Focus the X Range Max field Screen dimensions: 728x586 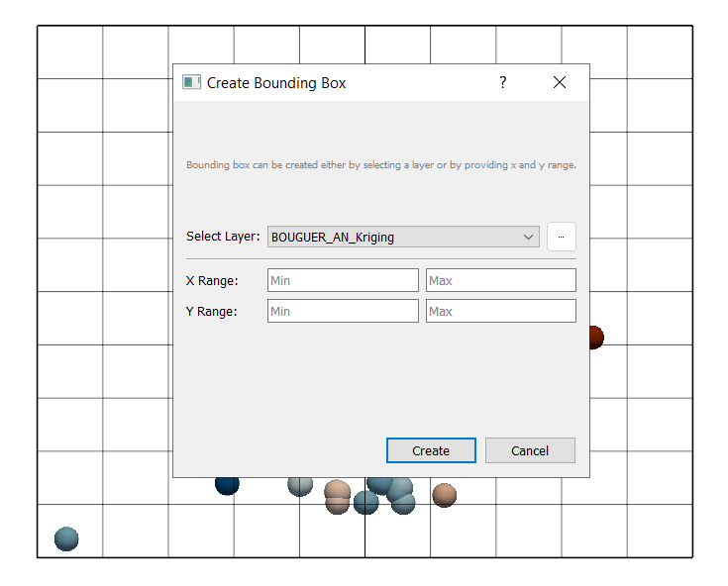500,281
